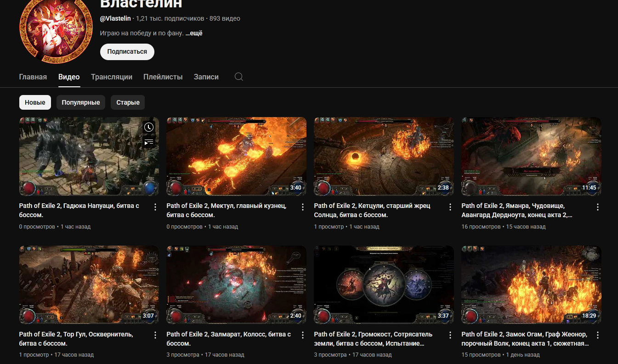Click the @Vlastelin channel handle
This screenshot has width=618, height=364.
coord(115,18)
